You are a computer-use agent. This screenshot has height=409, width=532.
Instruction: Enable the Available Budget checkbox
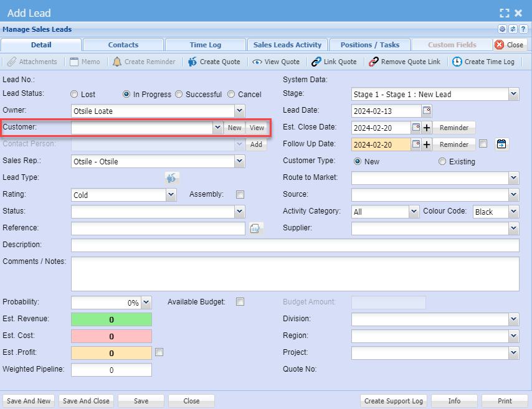(x=240, y=302)
